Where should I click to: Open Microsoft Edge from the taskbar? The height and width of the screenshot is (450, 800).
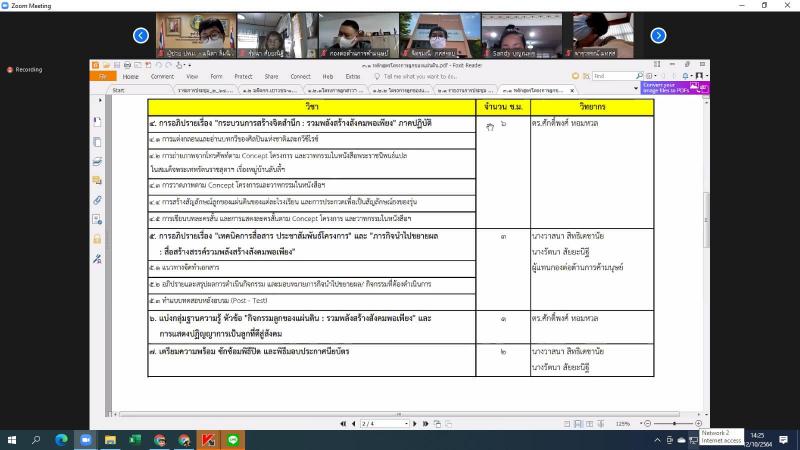(61, 440)
